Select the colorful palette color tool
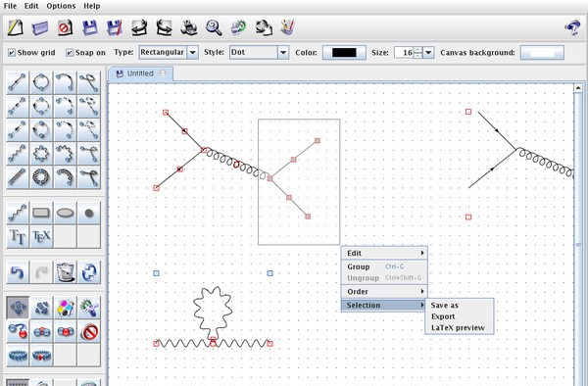The width and height of the screenshot is (588, 386). (x=65, y=308)
